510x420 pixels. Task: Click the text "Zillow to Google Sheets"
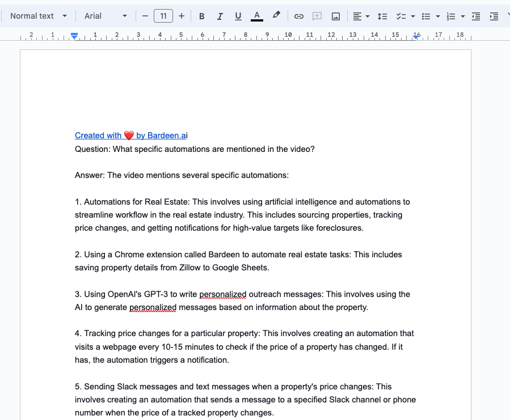[224, 268]
